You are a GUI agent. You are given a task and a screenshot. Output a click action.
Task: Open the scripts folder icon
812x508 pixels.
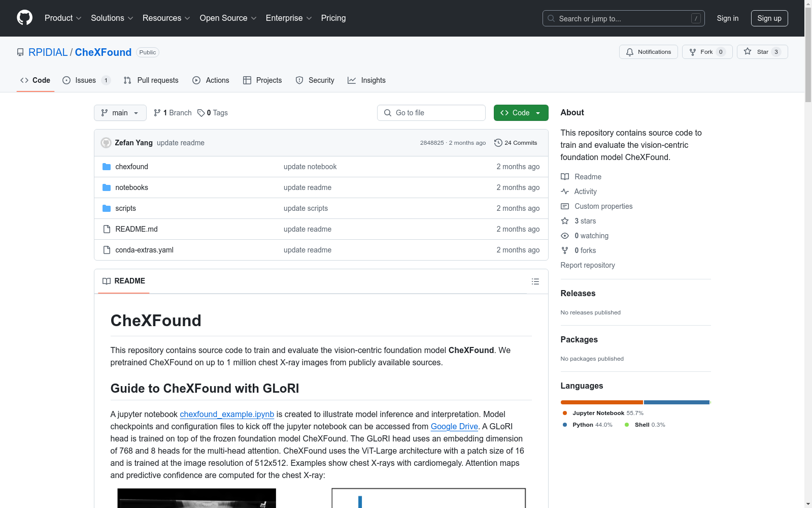(107, 208)
